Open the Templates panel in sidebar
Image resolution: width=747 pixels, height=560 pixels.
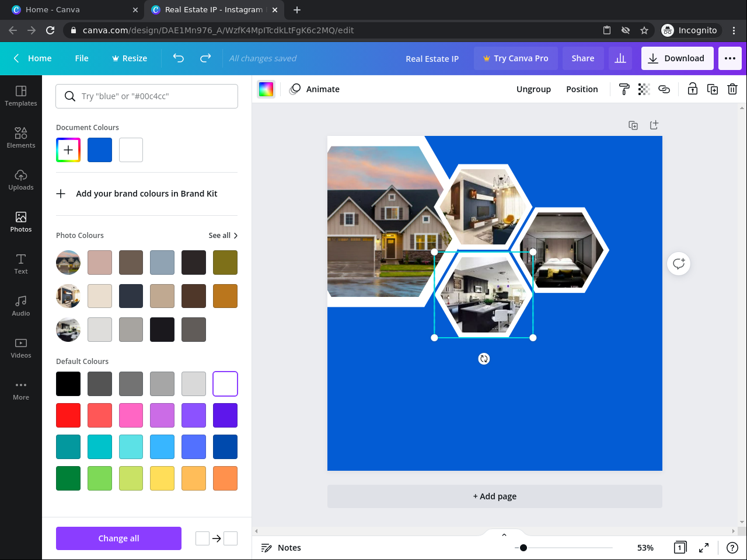pyautogui.click(x=21, y=96)
